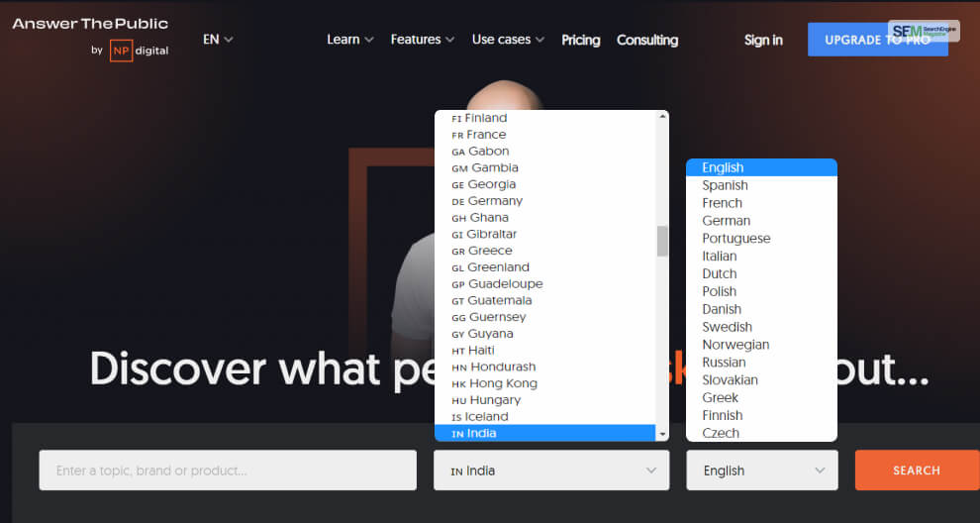Click the country list scroll up arrow
The image size is (980, 523).
[662, 118]
